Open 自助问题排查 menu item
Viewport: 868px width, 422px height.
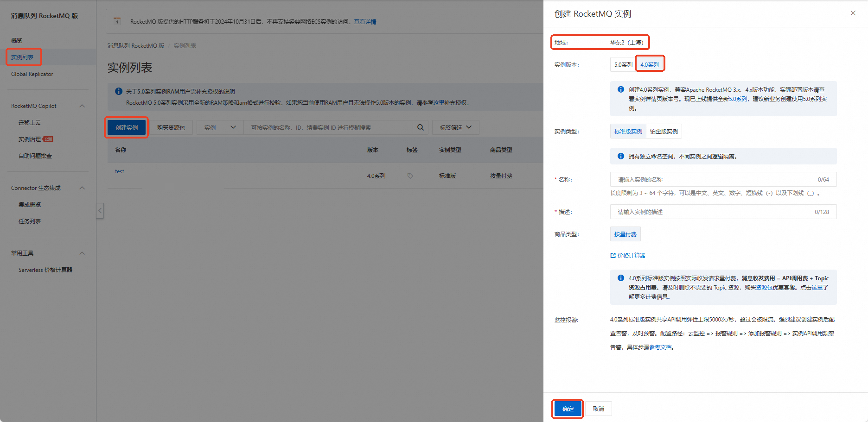(x=35, y=156)
